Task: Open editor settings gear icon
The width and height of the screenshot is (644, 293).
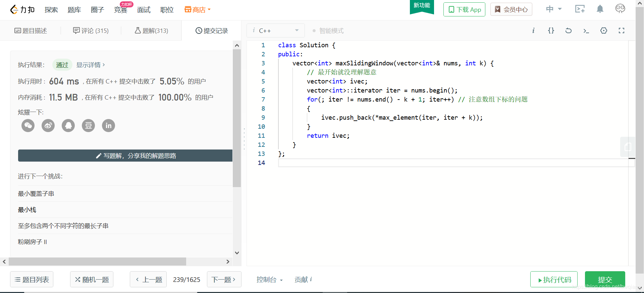Action: click(x=604, y=31)
